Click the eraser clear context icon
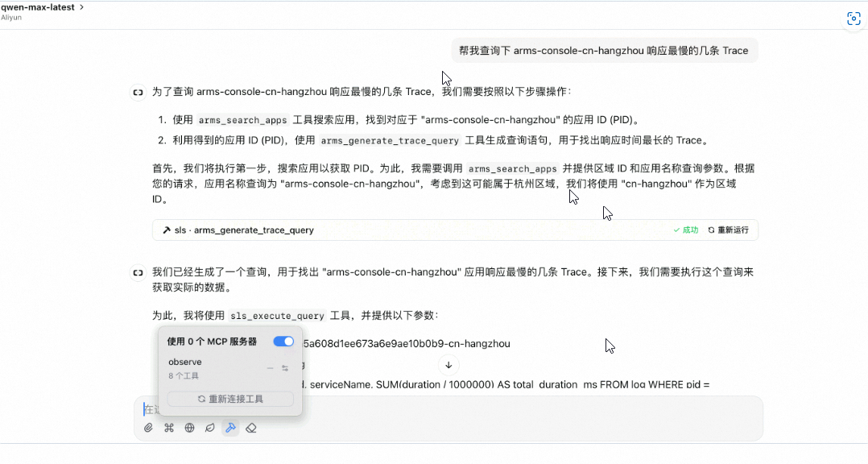Screen dimensions: 868x464 [251, 428]
